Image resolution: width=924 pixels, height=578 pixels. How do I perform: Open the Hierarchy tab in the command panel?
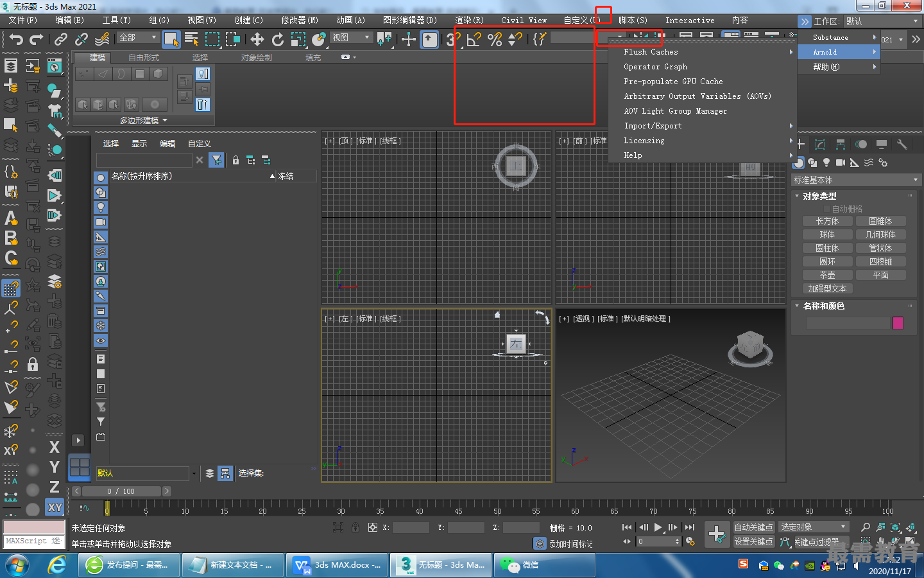pos(840,144)
